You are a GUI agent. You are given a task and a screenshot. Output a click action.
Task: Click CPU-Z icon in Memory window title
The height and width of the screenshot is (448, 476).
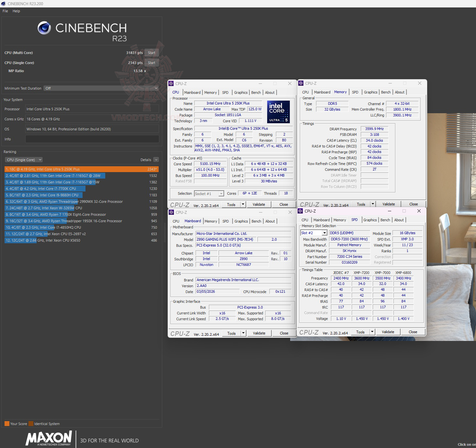click(301, 83)
